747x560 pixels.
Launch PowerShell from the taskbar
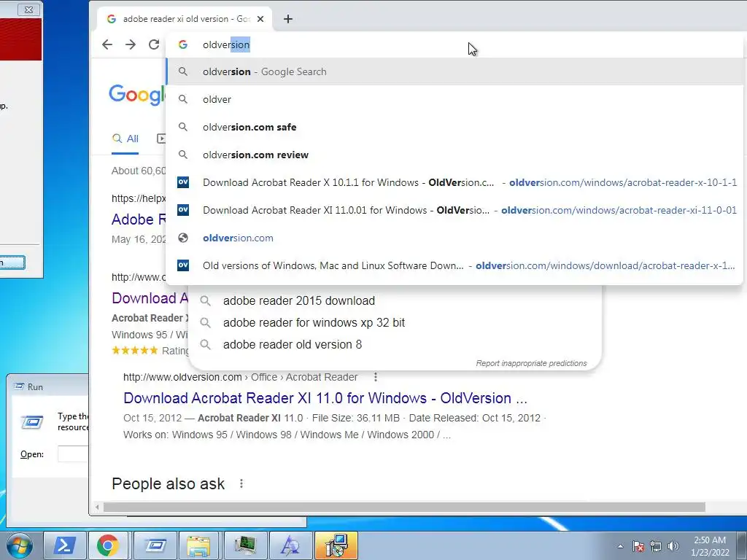pyautogui.click(x=65, y=545)
